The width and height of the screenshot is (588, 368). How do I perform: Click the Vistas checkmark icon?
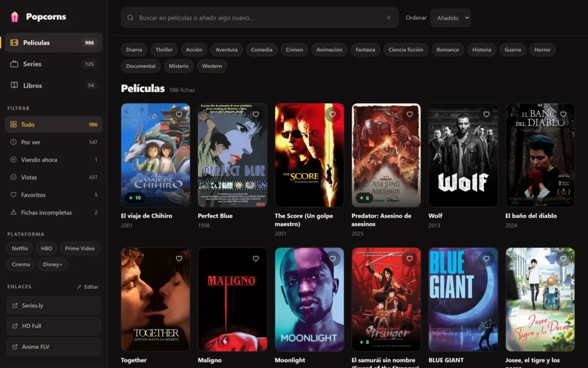tap(14, 177)
